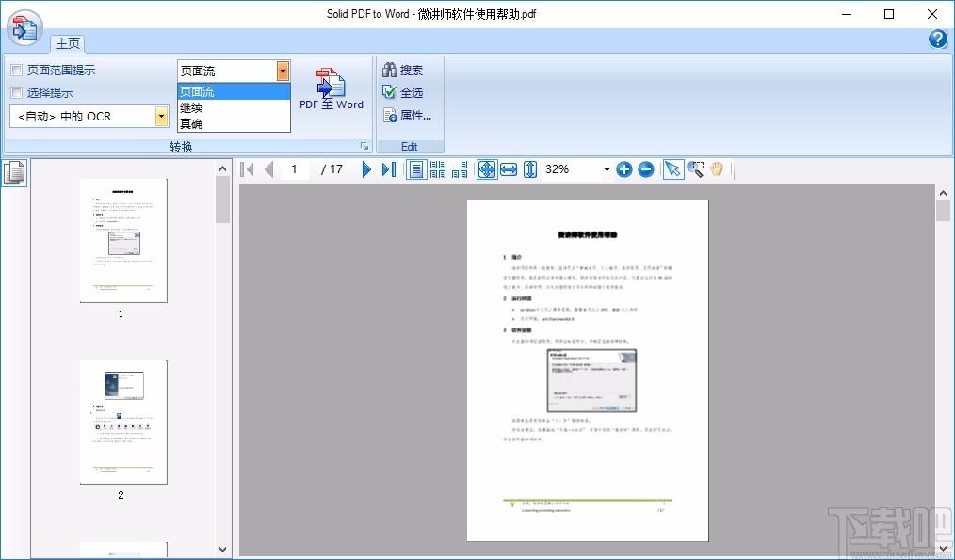Viewport: 955px width, 560px height.
Task: Click the displayed PDF page
Action: (588, 370)
